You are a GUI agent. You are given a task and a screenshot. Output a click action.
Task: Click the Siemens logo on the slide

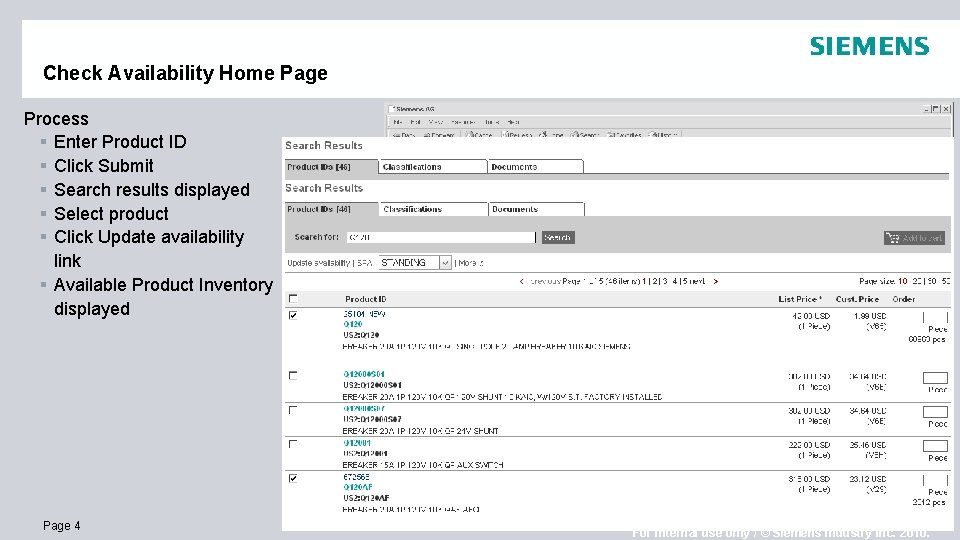(869, 47)
